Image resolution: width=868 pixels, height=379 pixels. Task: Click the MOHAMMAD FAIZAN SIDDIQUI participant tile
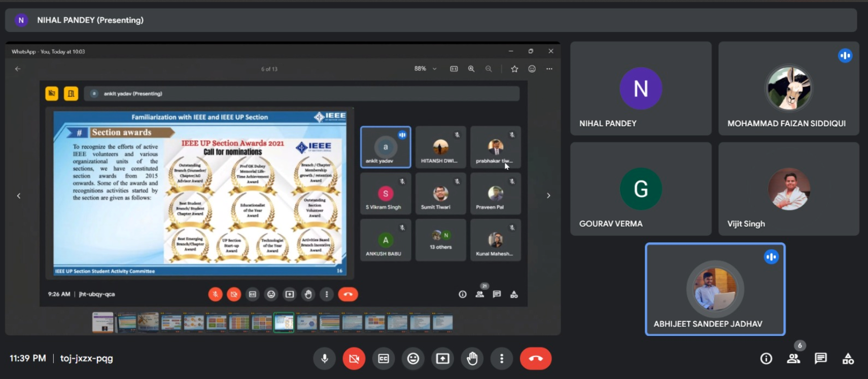point(789,89)
